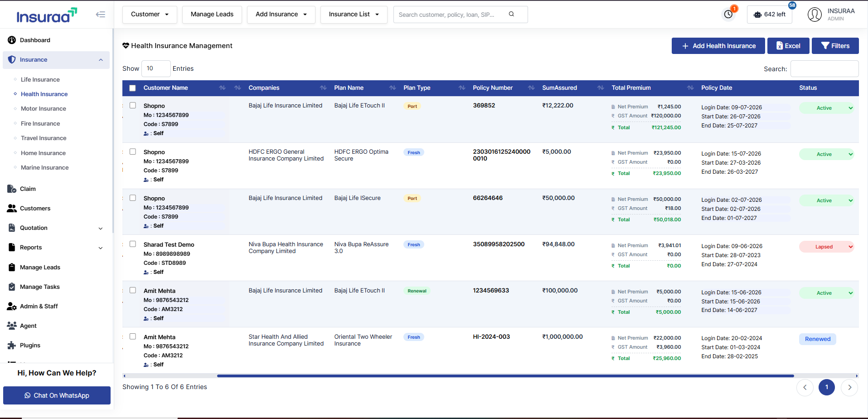Click the Agent sidebar icon
The height and width of the screenshot is (419, 868).
pyautogui.click(x=12, y=326)
